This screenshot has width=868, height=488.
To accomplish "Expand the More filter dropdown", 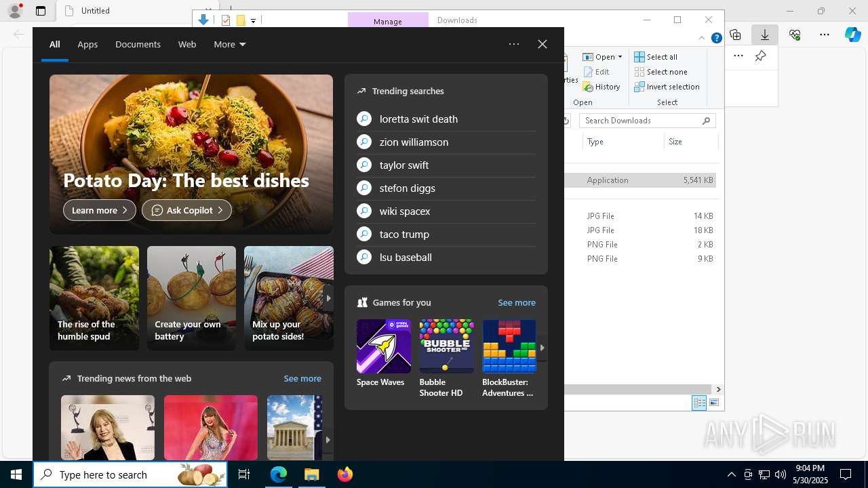I will tap(230, 44).
